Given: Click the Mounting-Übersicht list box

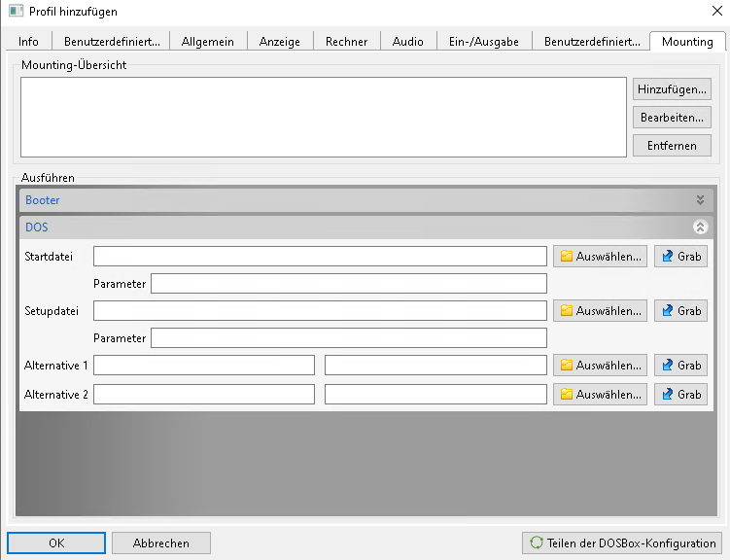Looking at the screenshot, I should (x=323, y=117).
